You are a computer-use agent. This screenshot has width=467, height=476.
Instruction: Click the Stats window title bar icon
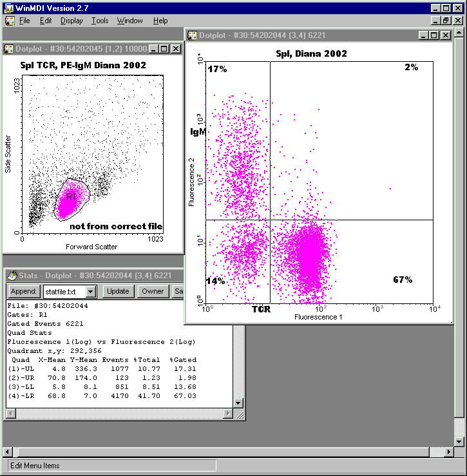[12, 275]
